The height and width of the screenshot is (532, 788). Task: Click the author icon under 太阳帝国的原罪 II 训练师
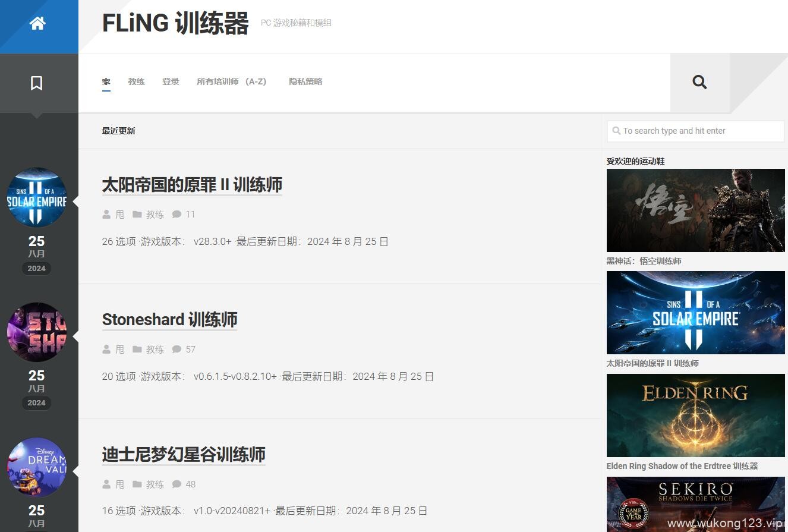pyautogui.click(x=106, y=214)
